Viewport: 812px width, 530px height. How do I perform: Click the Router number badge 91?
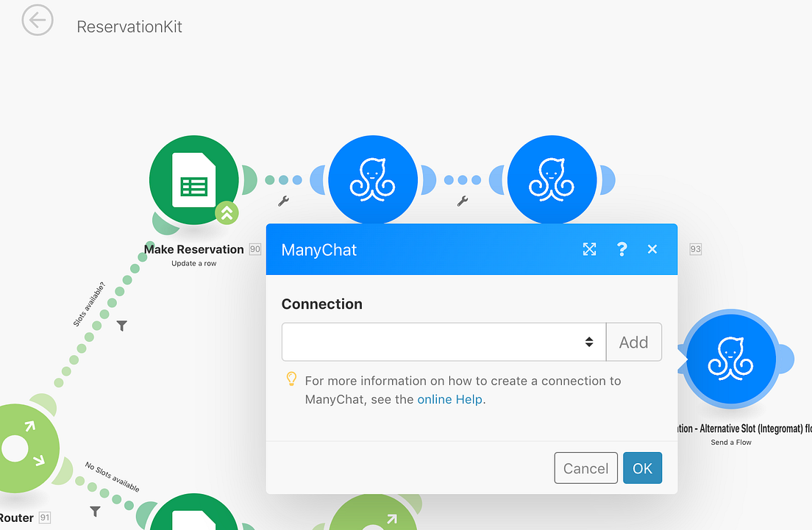coord(45,518)
